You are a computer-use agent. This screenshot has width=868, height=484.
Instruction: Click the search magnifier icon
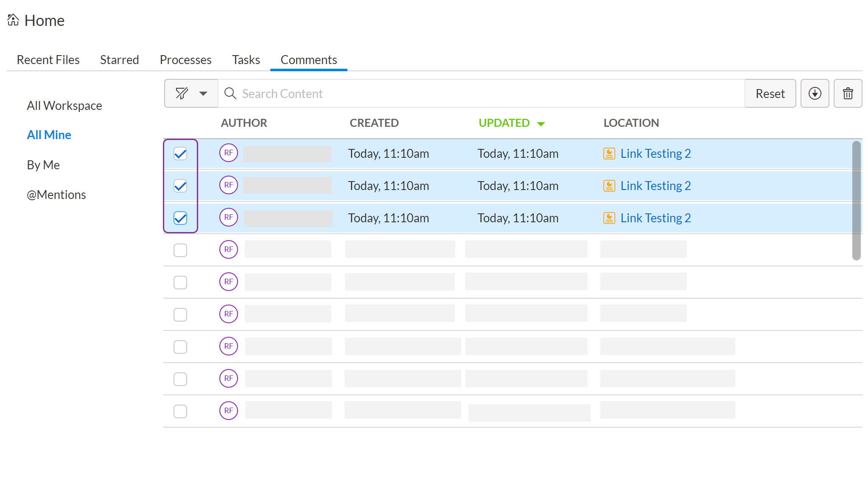230,93
